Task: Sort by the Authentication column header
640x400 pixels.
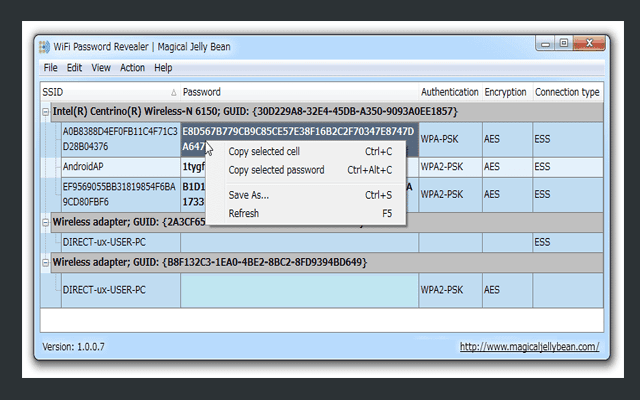Action: (x=448, y=92)
